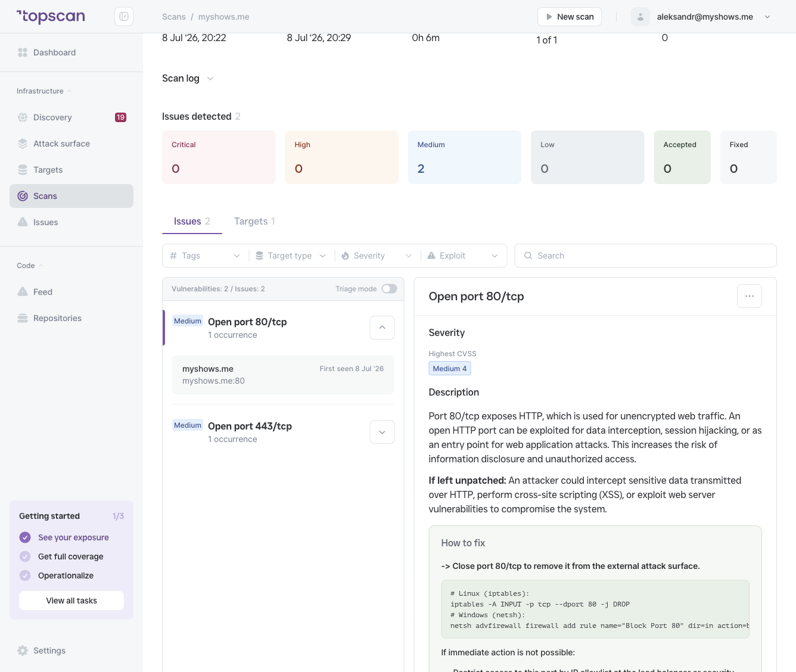Select the Issues tab
The image size is (796, 672).
[x=192, y=222]
